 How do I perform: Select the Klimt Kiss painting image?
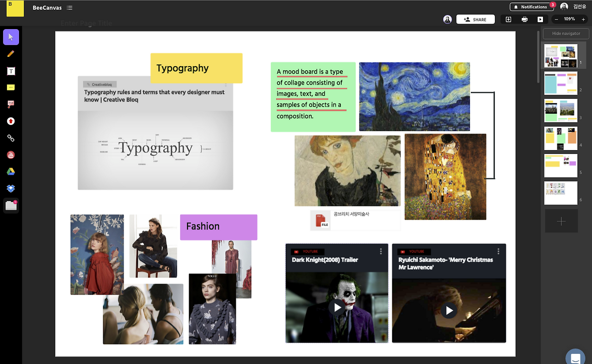(x=445, y=177)
